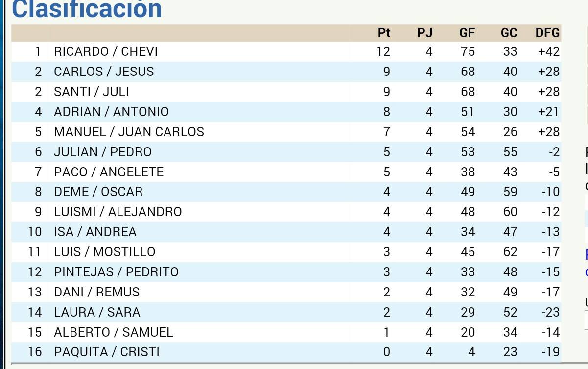Viewport: 588px width, 369px height.
Task: Click the GC column header
Action: coord(509,33)
